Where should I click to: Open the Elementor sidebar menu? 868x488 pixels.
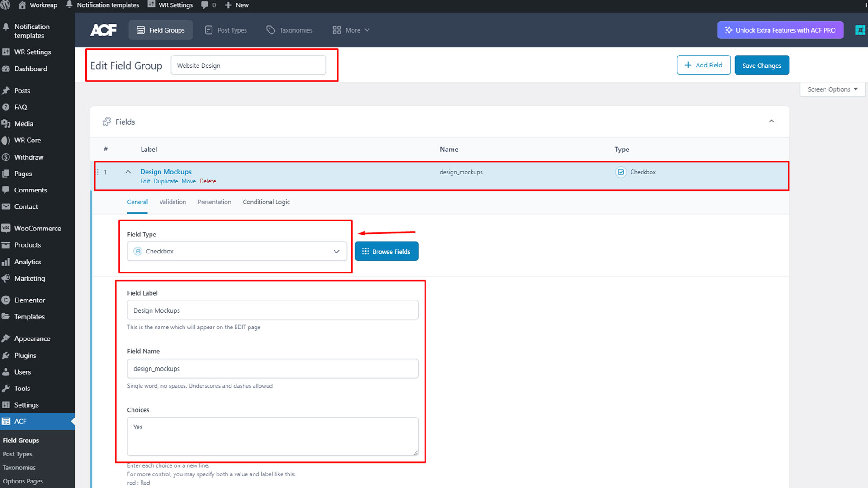point(29,300)
